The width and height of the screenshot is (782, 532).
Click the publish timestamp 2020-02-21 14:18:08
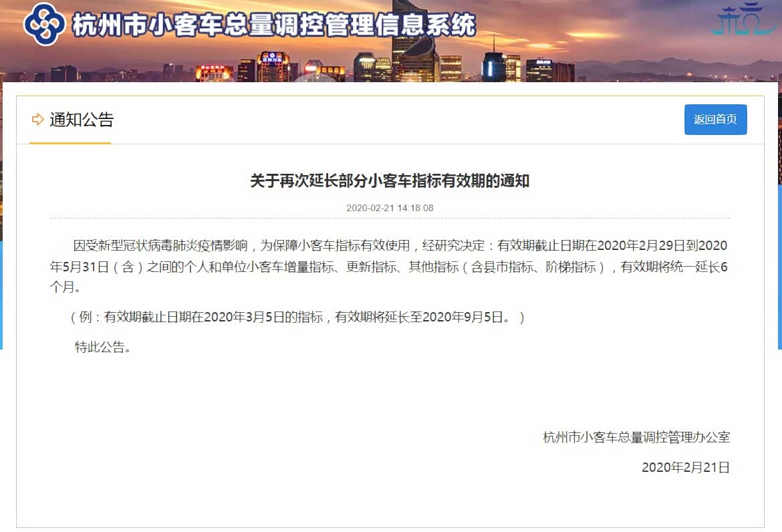pyautogui.click(x=390, y=208)
